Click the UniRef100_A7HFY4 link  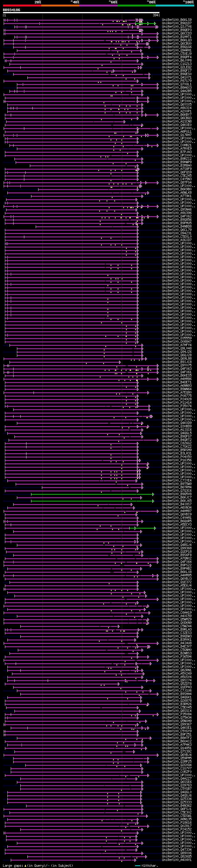177,345
